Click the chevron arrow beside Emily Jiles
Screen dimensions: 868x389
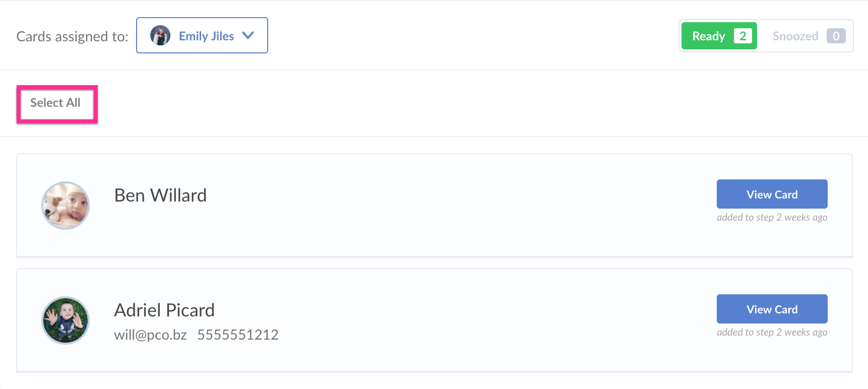[248, 36]
